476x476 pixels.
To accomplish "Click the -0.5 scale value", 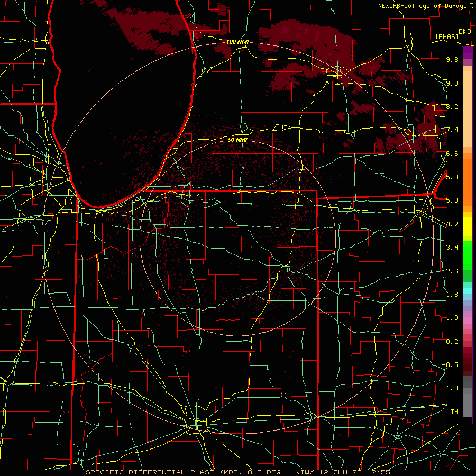I will pyautogui.click(x=450, y=364).
